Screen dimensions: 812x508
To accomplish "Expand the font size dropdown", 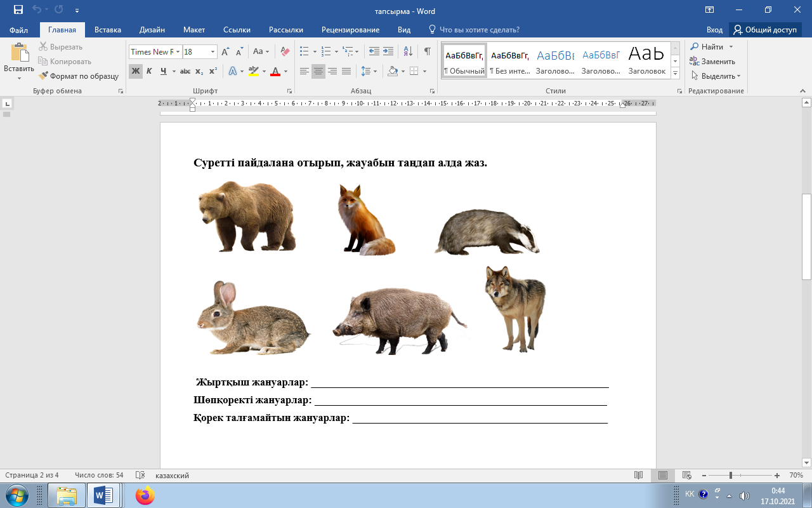I will 213,52.
